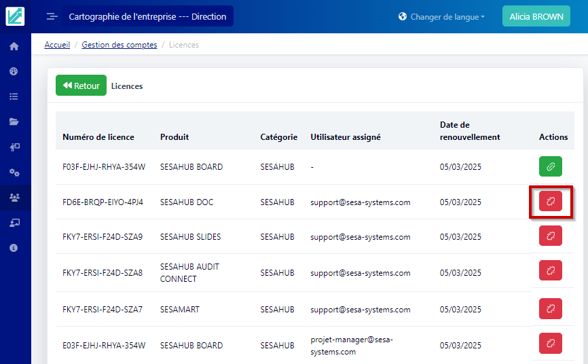Unlink the SESAMART license
Image resolution: width=588 pixels, height=364 pixels.
coord(550,309)
